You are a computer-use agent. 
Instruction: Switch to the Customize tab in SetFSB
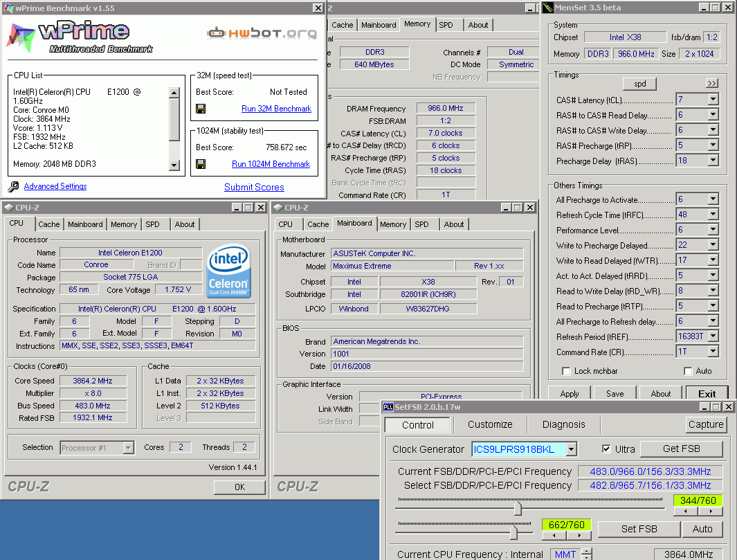(490, 424)
